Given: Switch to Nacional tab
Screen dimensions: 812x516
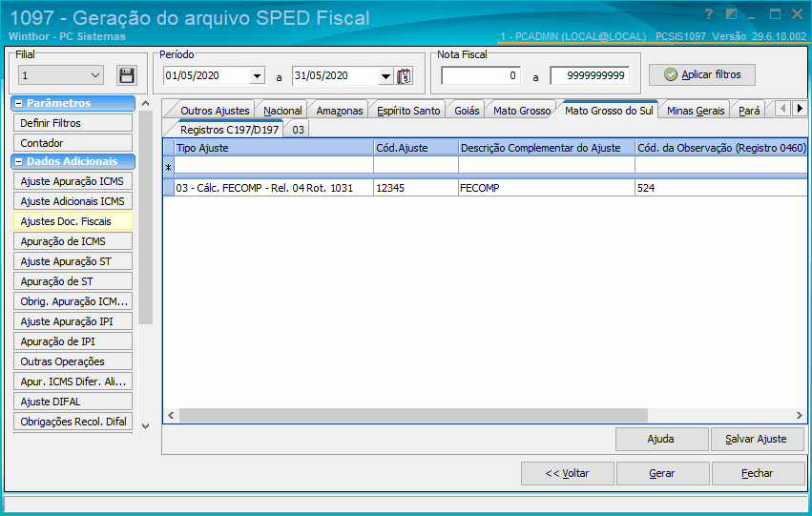Looking at the screenshot, I should 282,111.
